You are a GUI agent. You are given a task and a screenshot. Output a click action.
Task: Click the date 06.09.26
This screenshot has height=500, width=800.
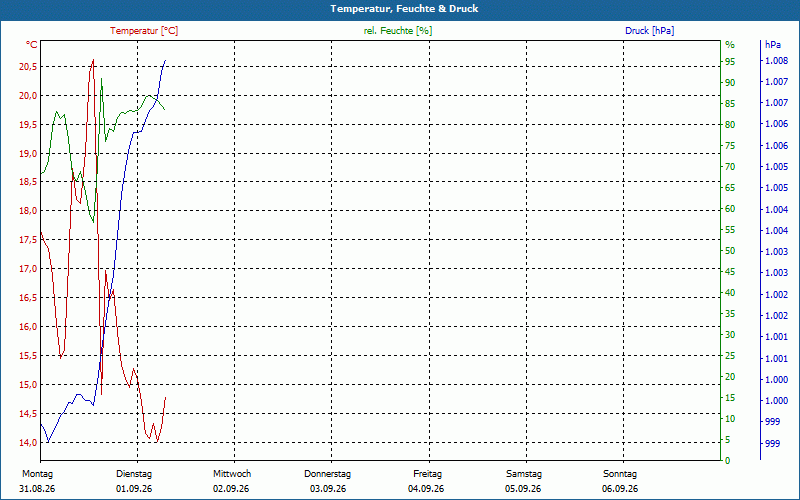coord(620,489)
